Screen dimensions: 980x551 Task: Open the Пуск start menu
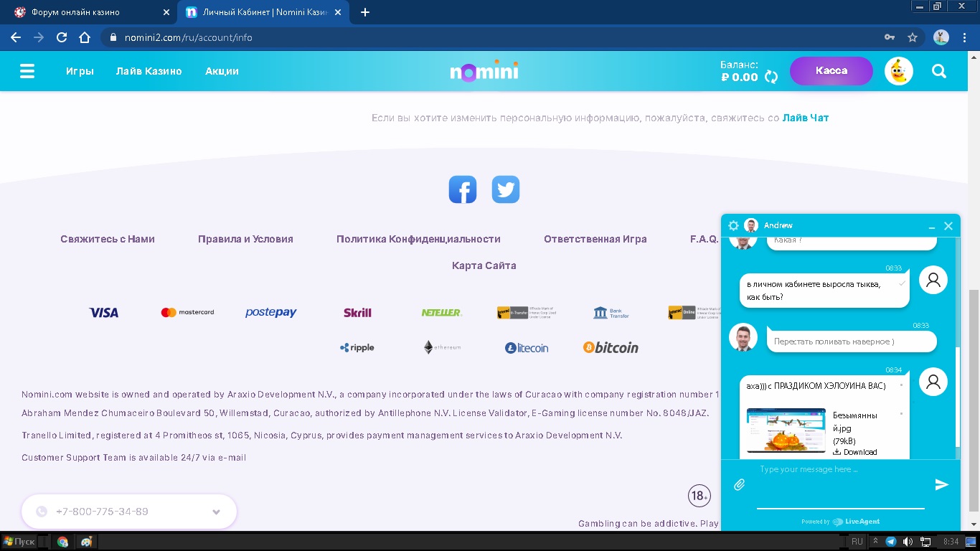pyautogui.click(x=19, y=542)
